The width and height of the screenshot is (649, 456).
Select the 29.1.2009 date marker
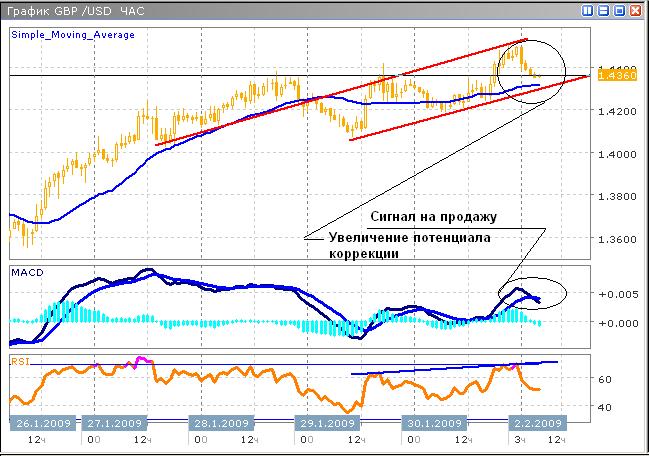pos(327,422)
